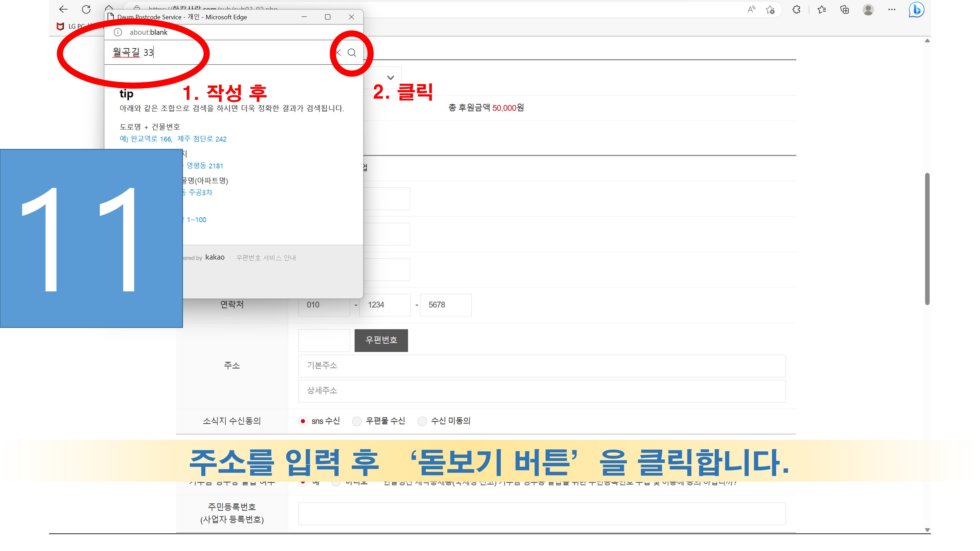Open the 우편번호 서비스 안내 link

coord(266,257)
